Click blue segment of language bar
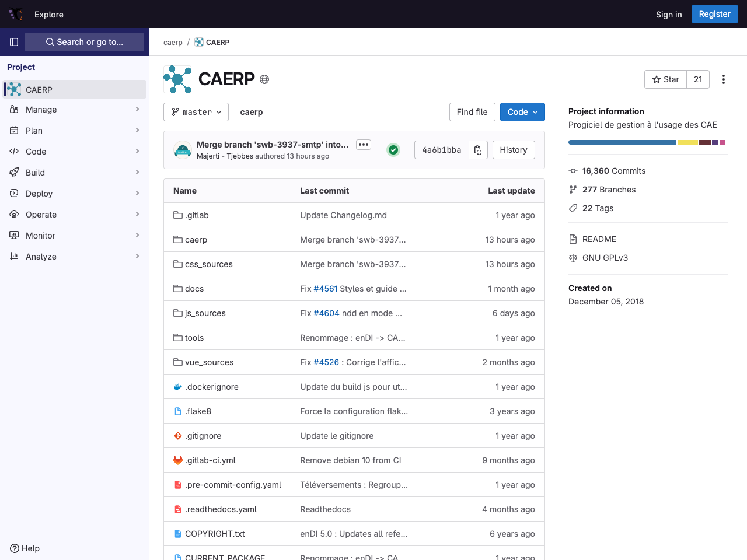The height and width of the screenshot is (560, 747). [622, 142]
